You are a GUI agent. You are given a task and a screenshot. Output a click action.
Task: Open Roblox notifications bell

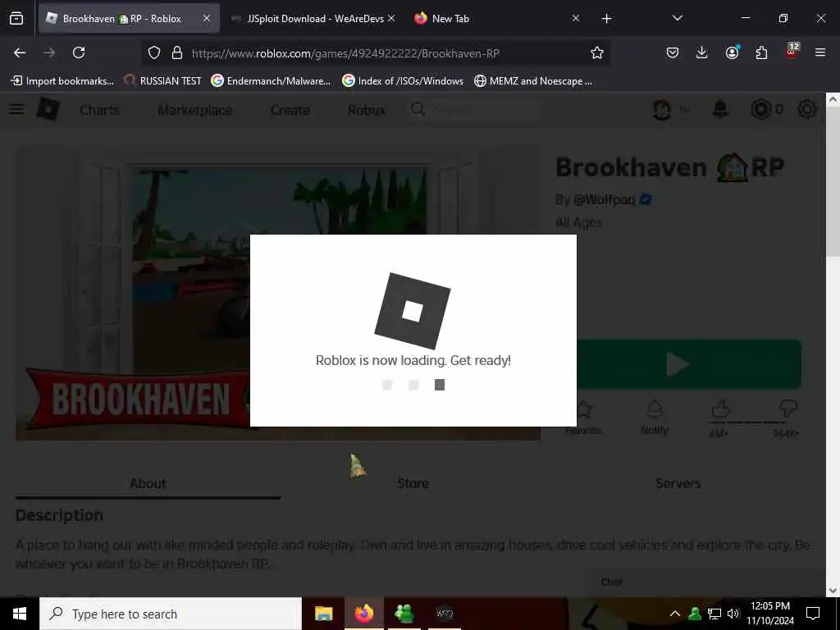[720, 110]
